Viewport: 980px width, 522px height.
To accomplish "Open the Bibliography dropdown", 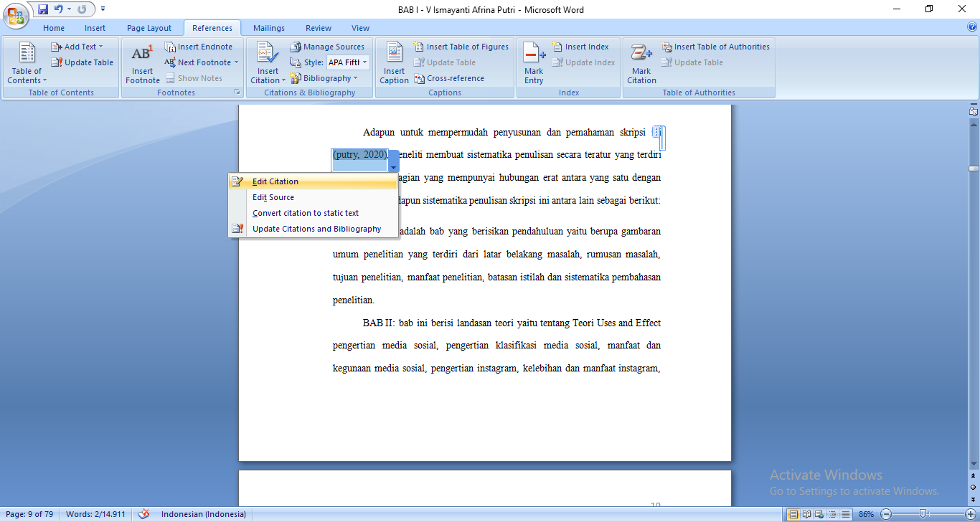I will pyautogui.click(x=325, y=78).
